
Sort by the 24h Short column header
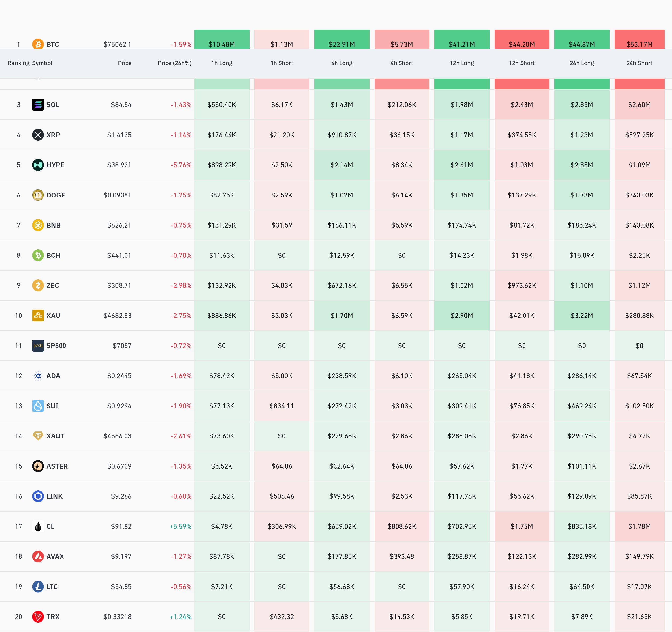639,63
